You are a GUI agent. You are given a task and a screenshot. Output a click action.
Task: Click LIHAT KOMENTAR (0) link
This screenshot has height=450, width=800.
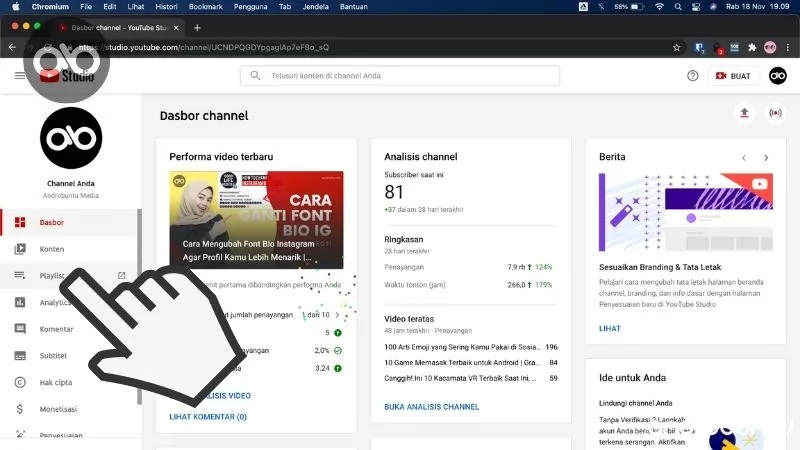(208, 416)
